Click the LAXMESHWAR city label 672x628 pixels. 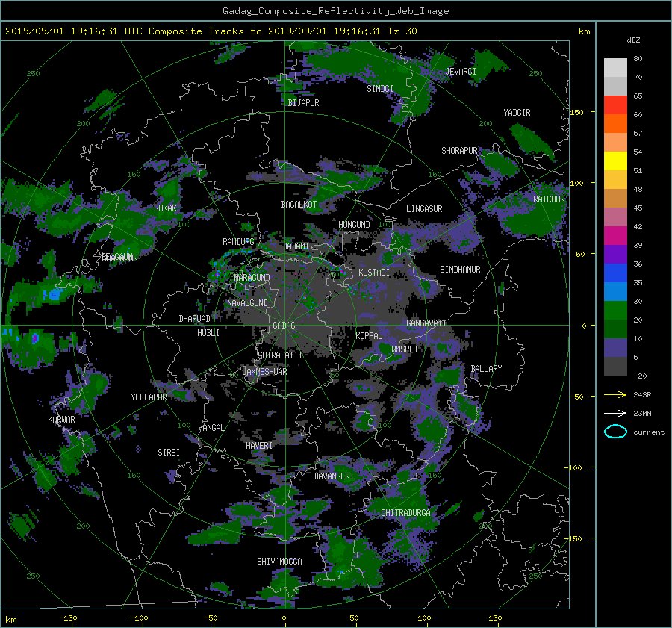pos(264,372)
